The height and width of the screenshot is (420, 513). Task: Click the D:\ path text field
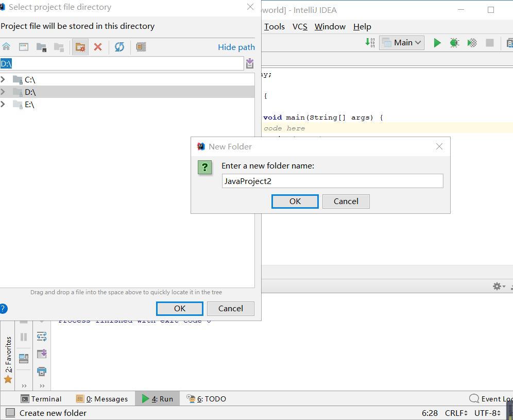122,63
